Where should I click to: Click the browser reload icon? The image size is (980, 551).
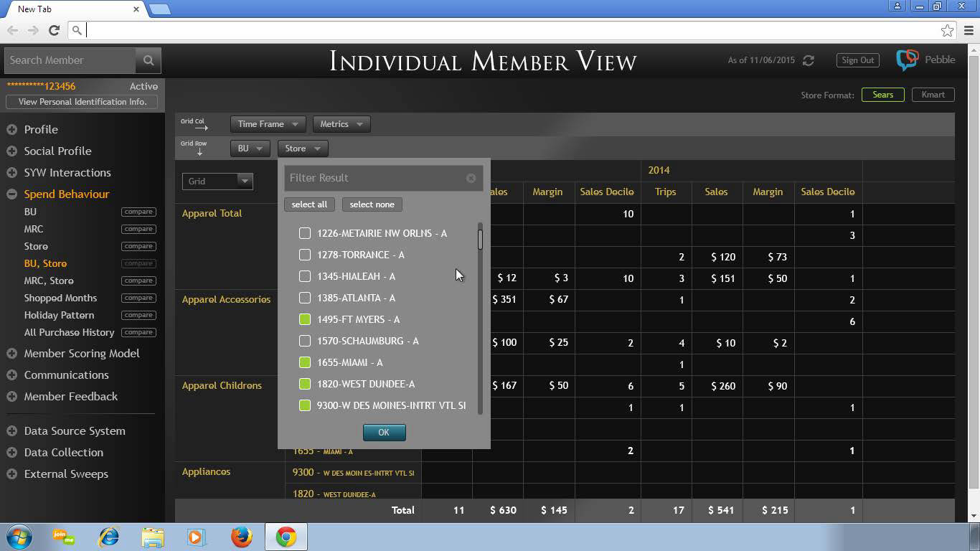54,30
